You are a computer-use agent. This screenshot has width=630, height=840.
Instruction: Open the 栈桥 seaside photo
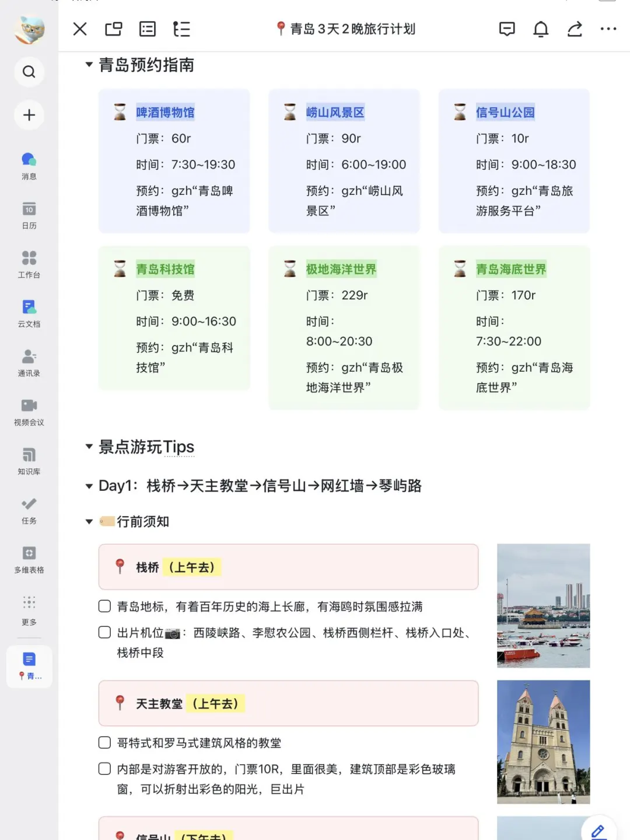(x=543, y=605)
